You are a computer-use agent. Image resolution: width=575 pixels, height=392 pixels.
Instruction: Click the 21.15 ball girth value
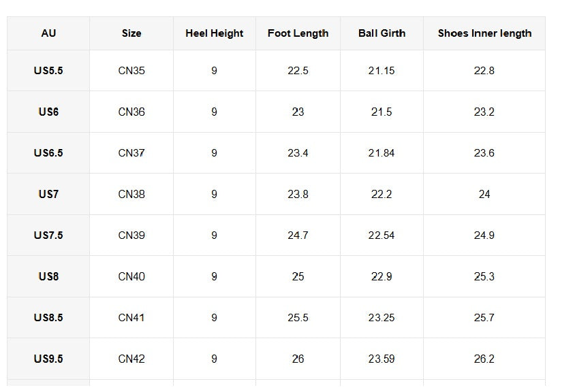tap(382, 71)
